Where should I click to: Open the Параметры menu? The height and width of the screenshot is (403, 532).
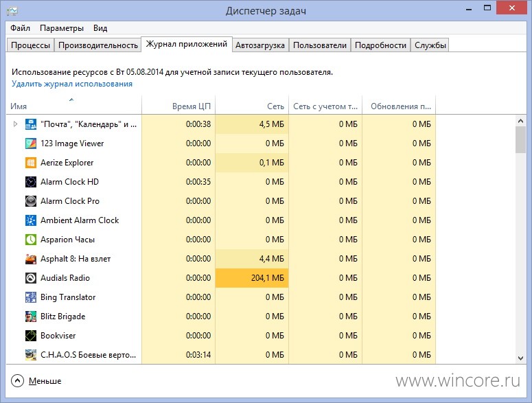pos(62,28)
